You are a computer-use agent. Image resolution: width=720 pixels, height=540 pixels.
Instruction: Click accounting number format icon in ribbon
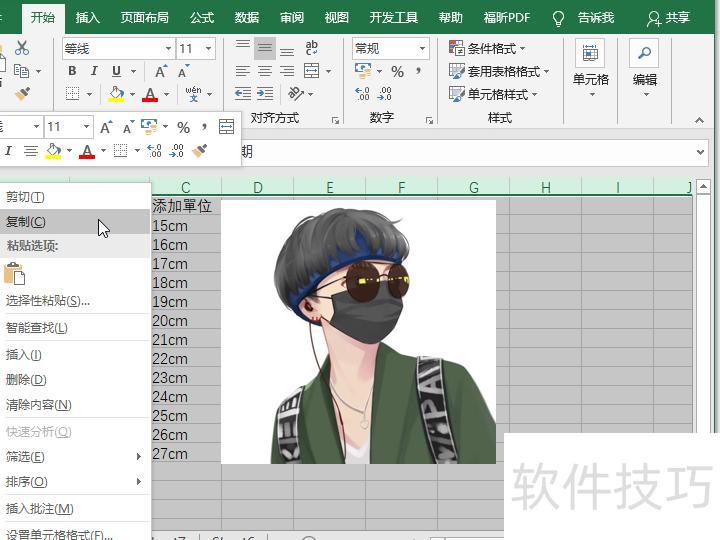363,71
